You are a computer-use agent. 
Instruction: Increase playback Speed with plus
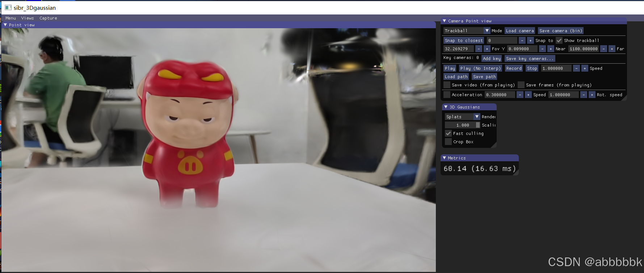click(x=585, y=68)
